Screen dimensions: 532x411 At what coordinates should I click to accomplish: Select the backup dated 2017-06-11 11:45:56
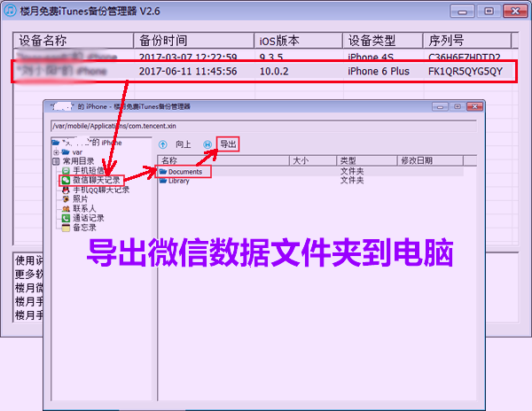tap(264, 72)
